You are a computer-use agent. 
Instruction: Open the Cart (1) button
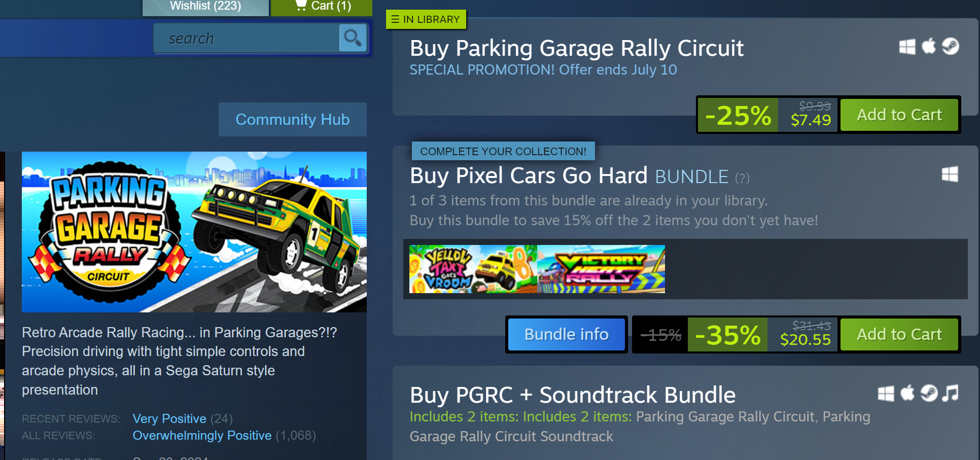(322, 7)
